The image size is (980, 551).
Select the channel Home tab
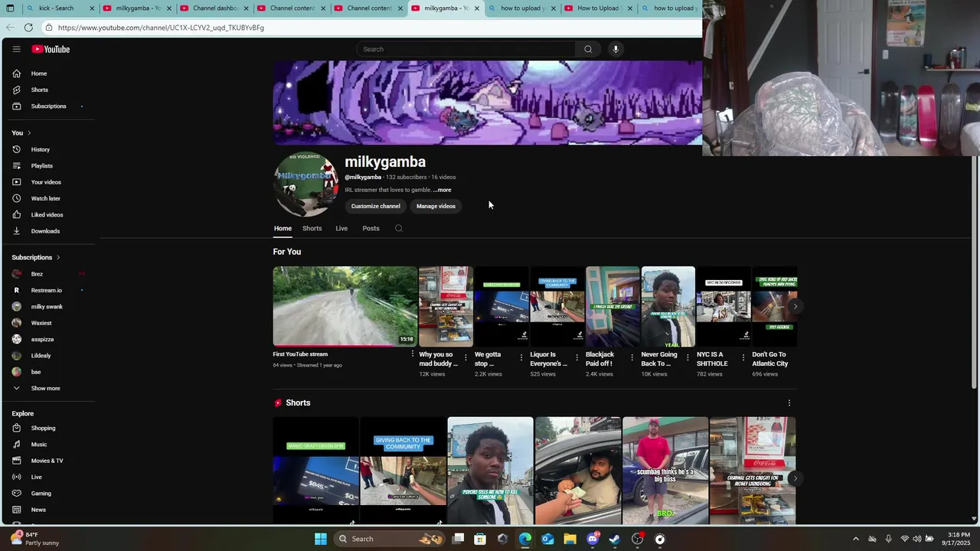pos(283,228)
